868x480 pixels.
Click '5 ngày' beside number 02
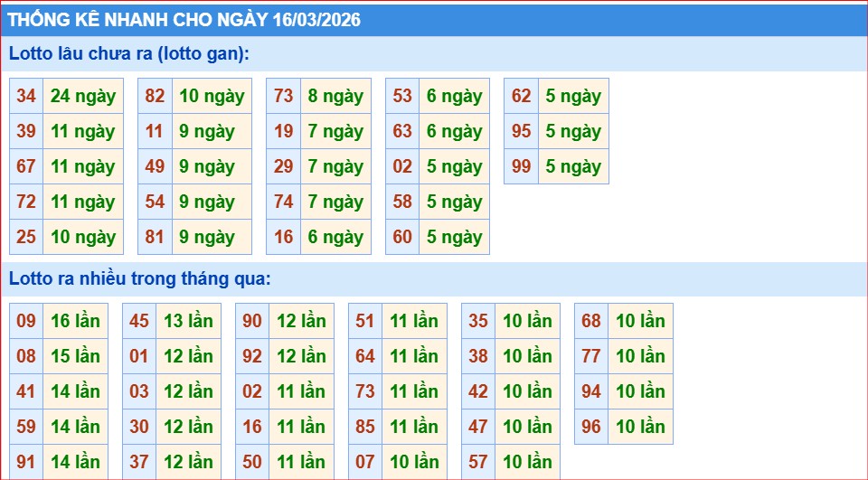pos(455,166)
